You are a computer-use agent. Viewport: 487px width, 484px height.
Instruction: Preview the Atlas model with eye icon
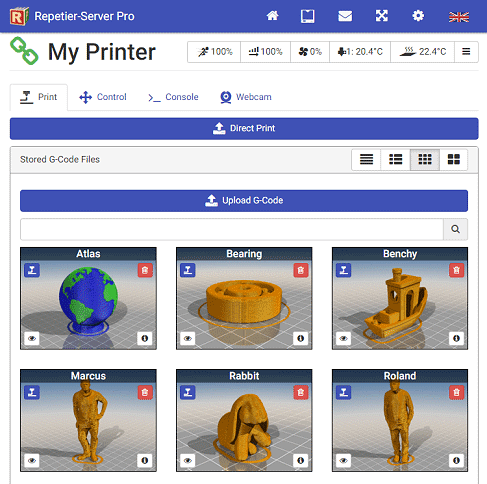32,338
